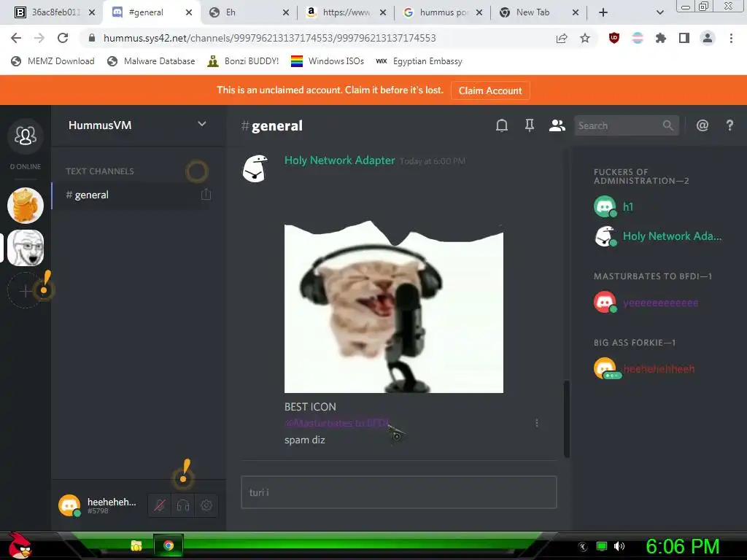Click Holy Network Adapter message avatar
747x560 pixels.
(255, 168)
